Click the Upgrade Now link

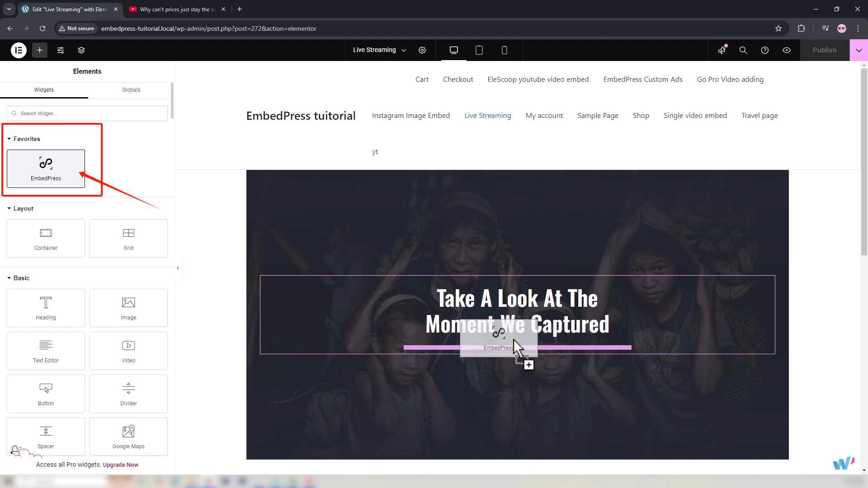pyautogui.click(x=120, y=465)
